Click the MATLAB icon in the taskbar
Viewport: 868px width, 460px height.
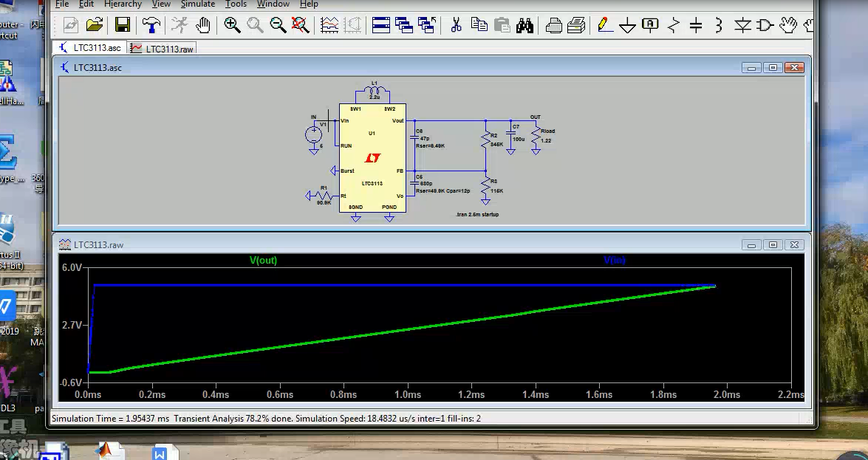(110, 450)
